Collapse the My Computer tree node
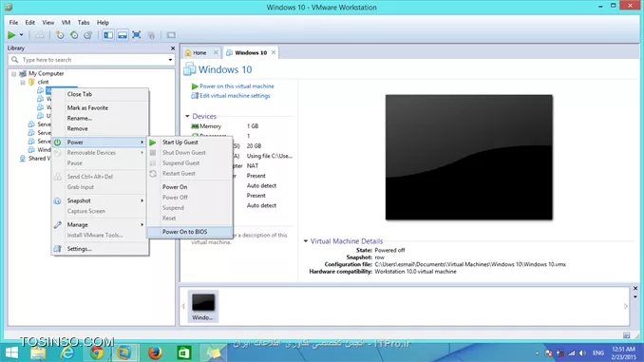644x362 pixels. point(14,74)
